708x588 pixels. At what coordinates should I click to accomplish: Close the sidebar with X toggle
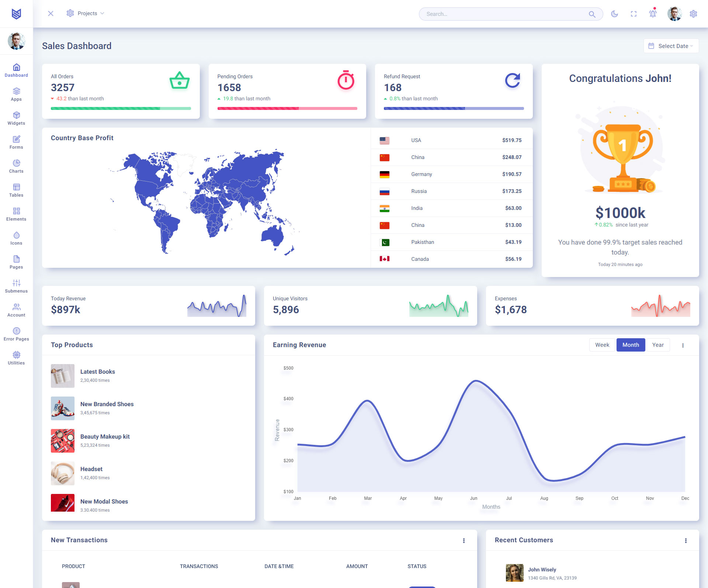click(51, 13)
